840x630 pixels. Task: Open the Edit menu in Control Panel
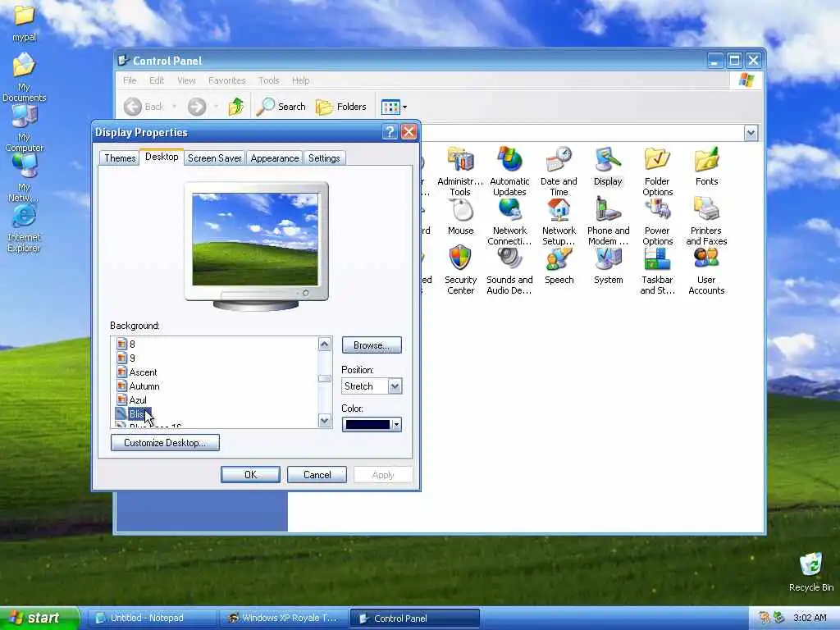coord(157,80)
